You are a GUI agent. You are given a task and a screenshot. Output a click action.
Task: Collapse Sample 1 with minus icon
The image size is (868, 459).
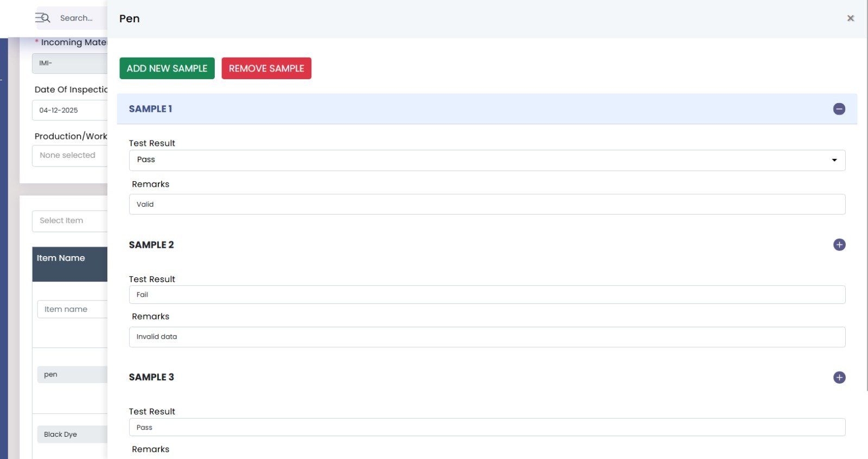[x=839, y=109]
